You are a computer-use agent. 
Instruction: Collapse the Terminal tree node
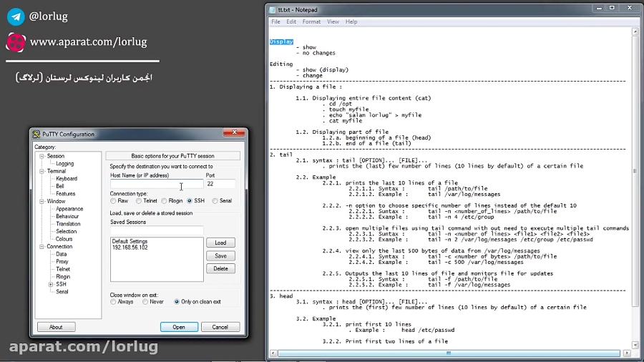click(42, 171)
